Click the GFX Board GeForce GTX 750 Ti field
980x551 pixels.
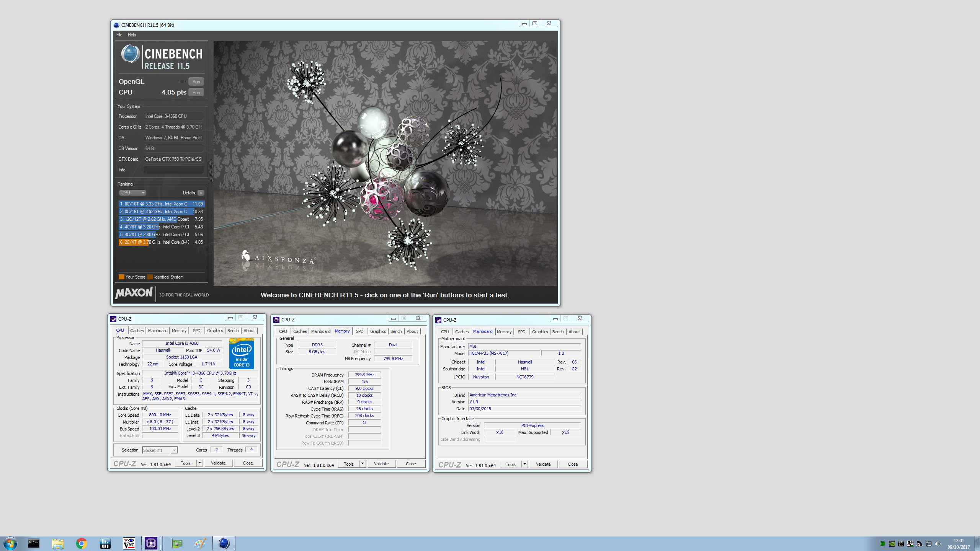(173, 159)
